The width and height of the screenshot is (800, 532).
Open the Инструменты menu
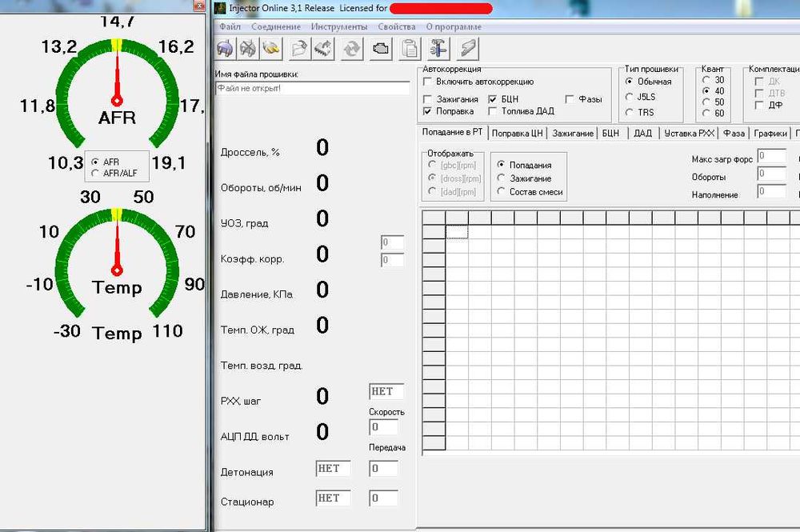click(338, 26)
